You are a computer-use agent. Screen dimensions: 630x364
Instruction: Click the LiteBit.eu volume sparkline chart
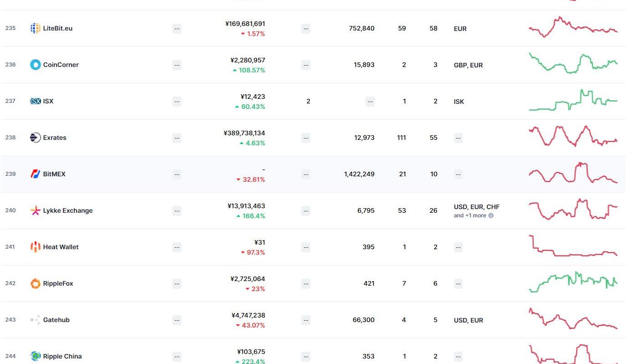[573, 27]
